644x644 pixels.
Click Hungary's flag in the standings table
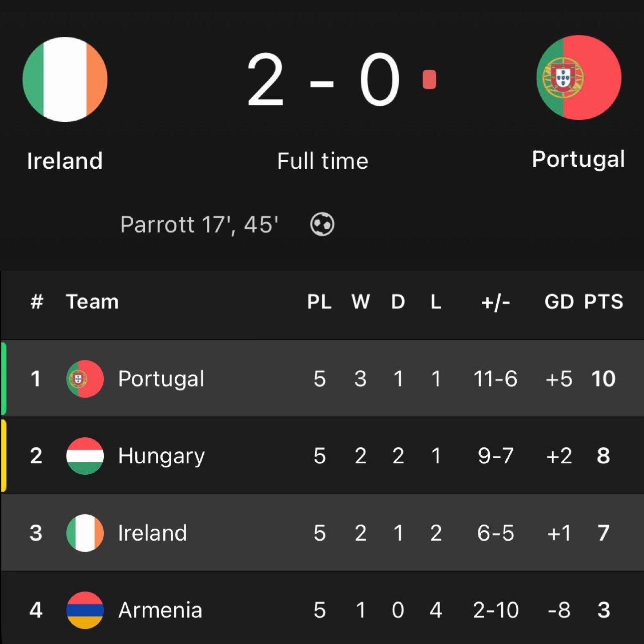coord(85,456)
